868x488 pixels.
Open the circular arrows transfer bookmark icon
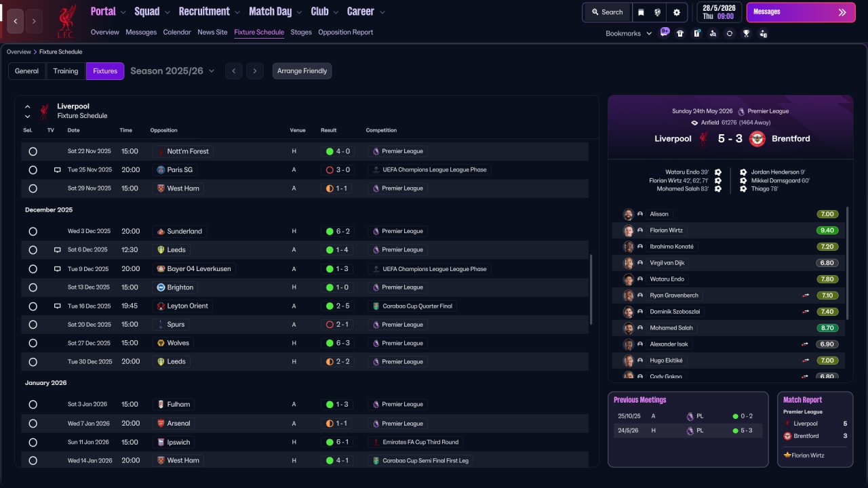(x=729, y=33)
